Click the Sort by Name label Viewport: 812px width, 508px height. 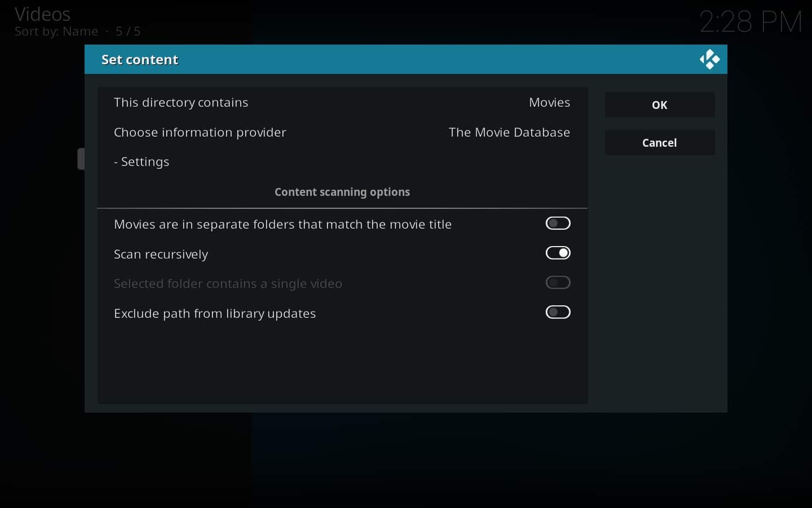pyautogui.click(x=56, y=31)
